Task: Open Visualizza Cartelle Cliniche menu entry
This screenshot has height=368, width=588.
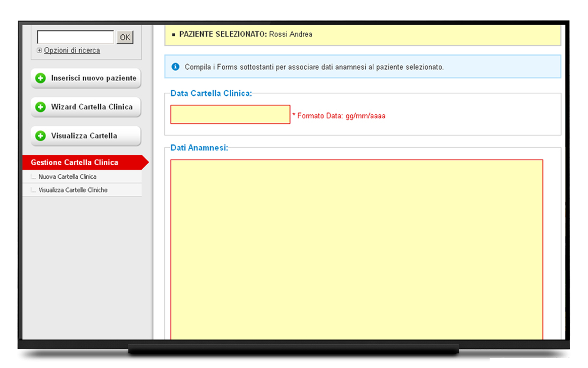Action: 73,190
